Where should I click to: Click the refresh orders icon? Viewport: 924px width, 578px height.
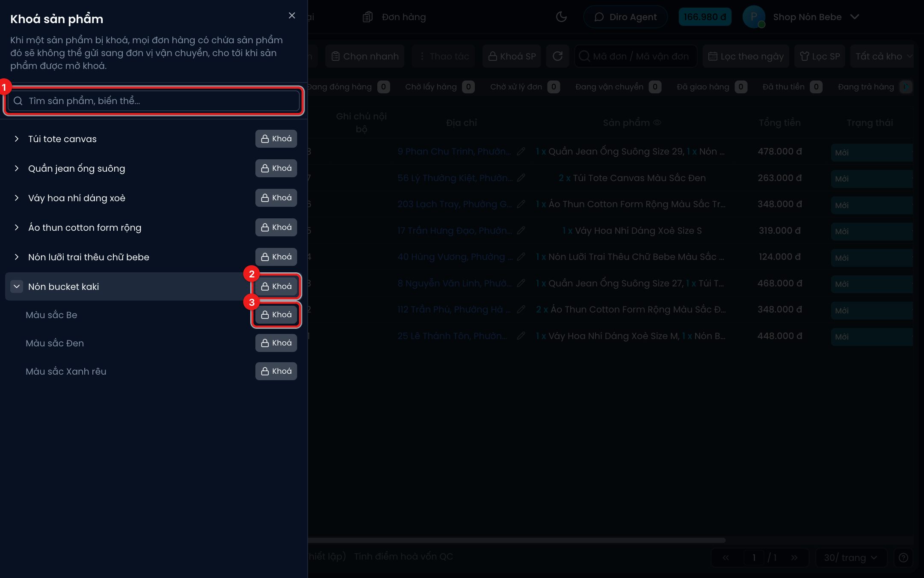[x=557, y=56]
